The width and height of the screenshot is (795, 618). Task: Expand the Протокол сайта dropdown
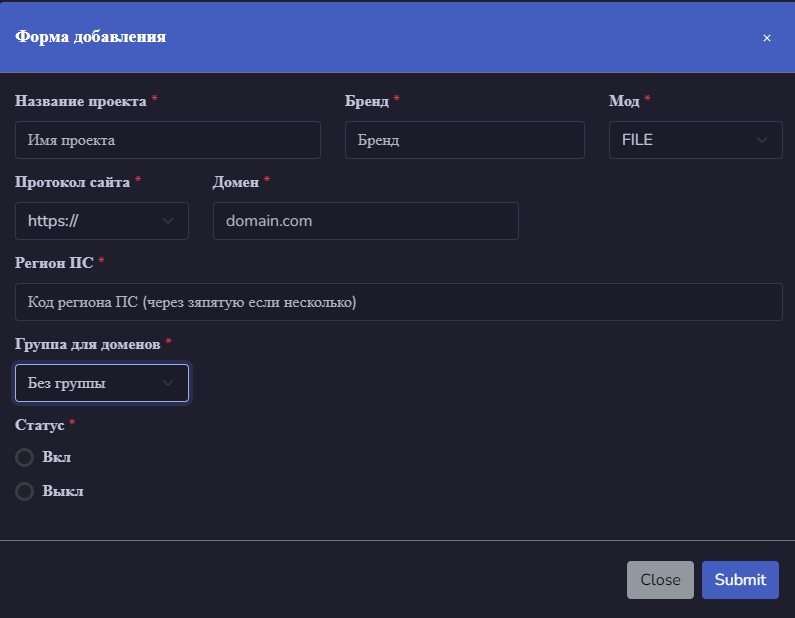coord(101,221)
